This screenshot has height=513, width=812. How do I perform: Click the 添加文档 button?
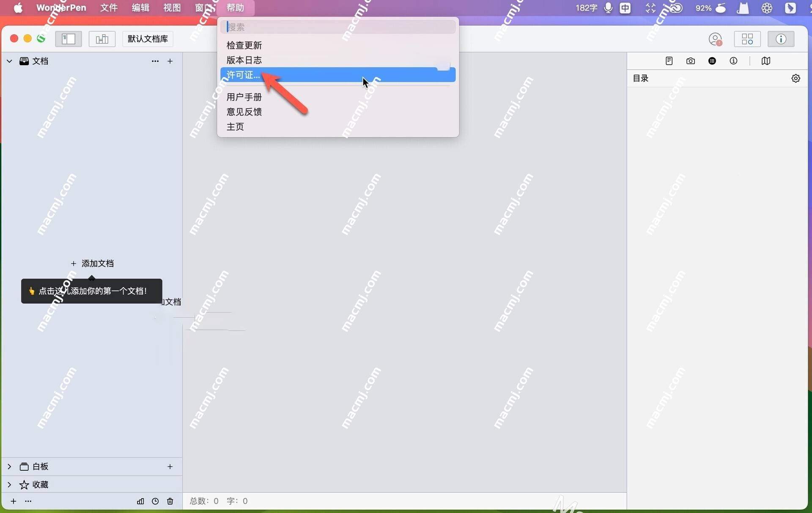coord(92,263)
